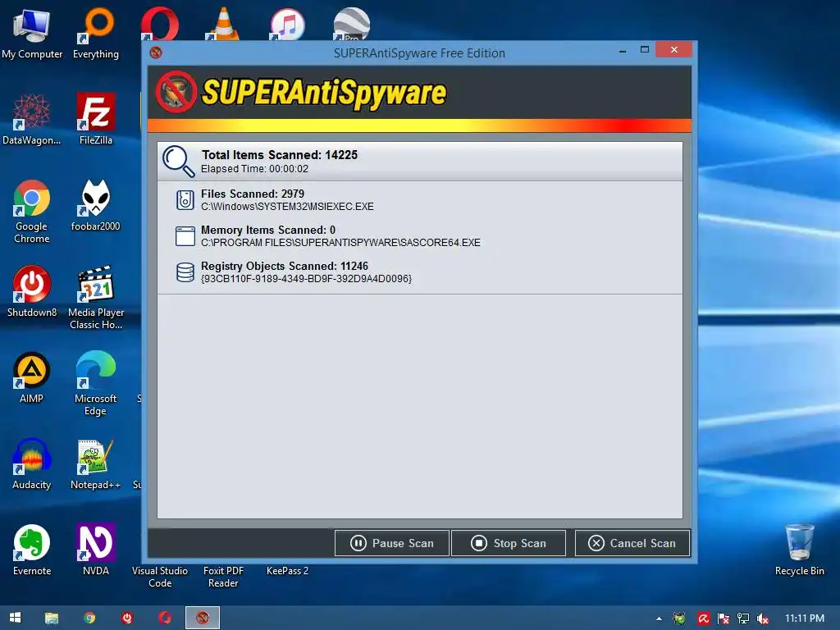This screenshot has height=630, width=840.
Task: Select the Everything desktop icon
Action: [96, 34]
